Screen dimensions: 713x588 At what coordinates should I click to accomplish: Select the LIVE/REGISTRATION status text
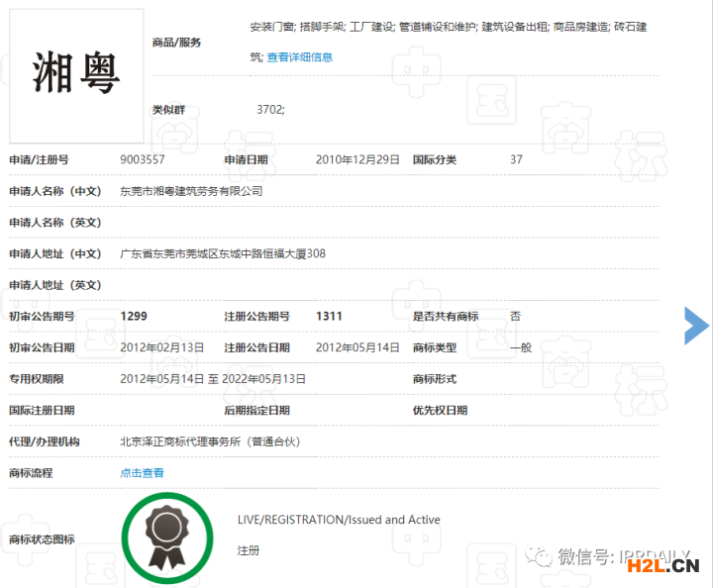pyautogui.click(x=339, y=520)
